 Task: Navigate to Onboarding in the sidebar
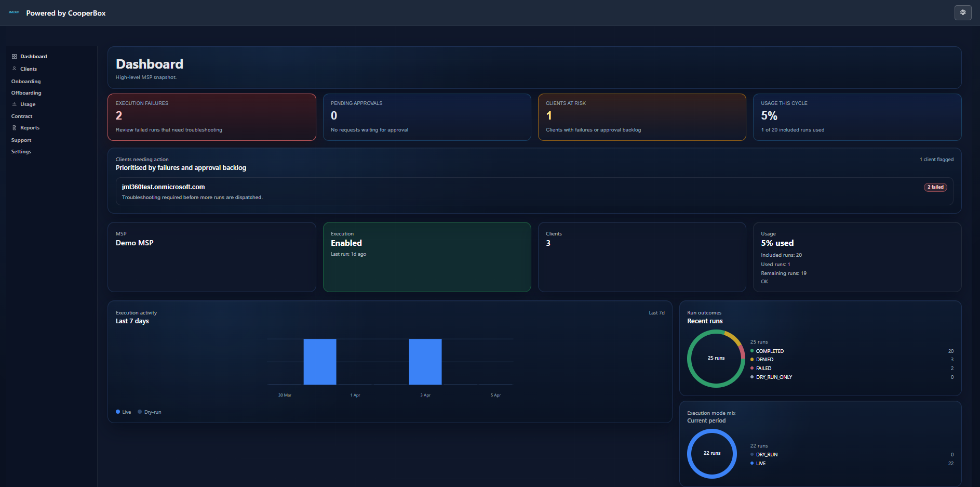pos(25,81)
